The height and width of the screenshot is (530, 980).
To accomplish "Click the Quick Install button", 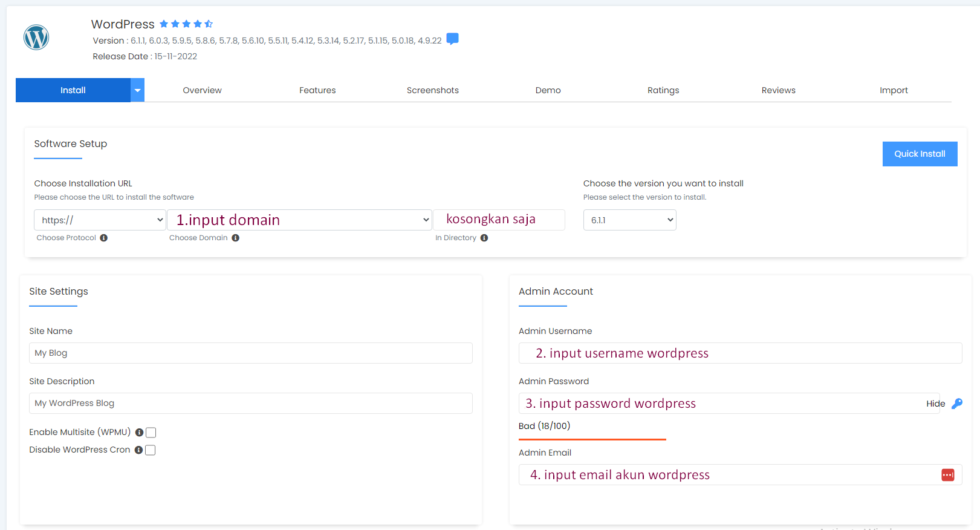I will tap(920, 154).
